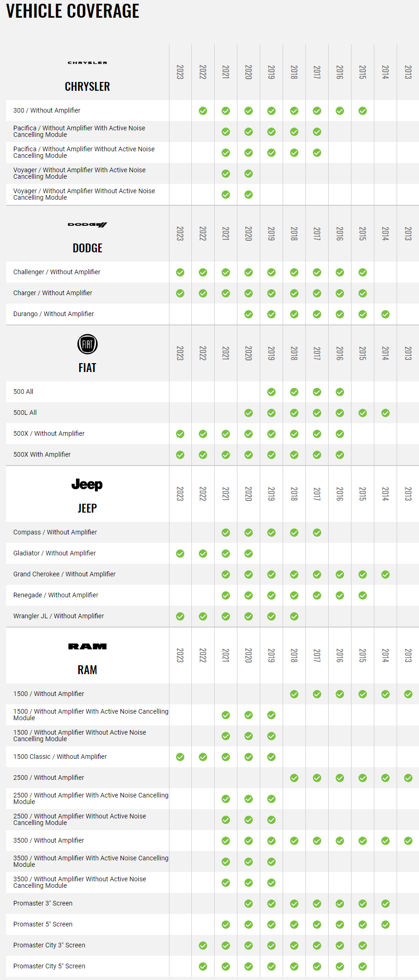Click the 2022 checkmark for Chrysler 300
This screenshot has width=419, height=980.
(203, 111)
